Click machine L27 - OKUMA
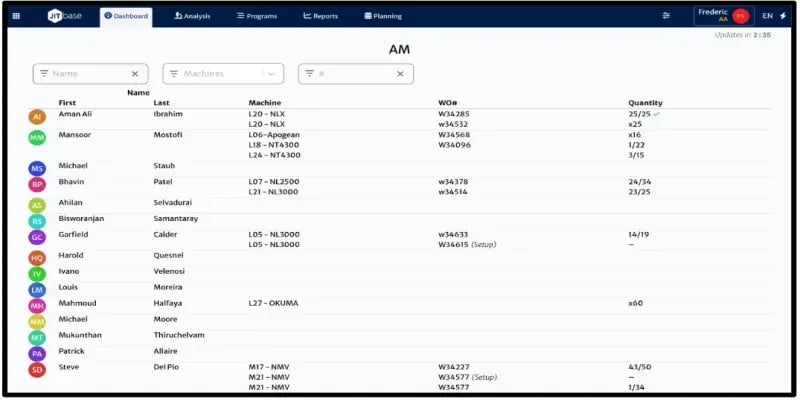This screenshot has height=400, width=800. click(x=273, y=304)
